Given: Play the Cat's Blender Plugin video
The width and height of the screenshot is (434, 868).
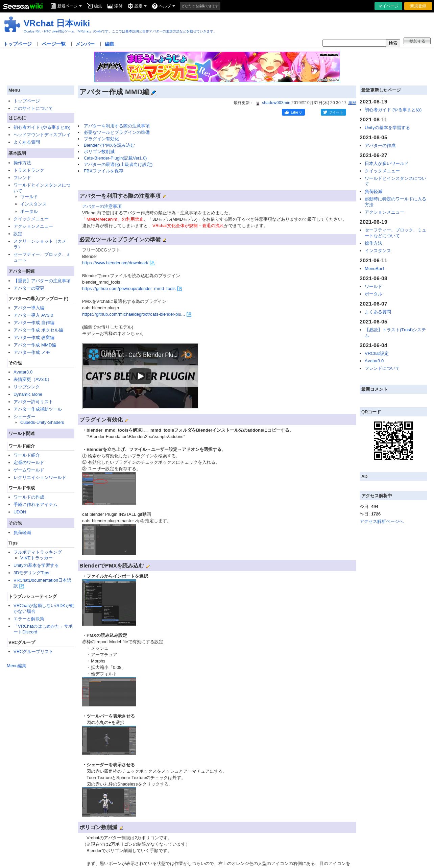Looking at the screenshot, I should click(x=140, y=376).
